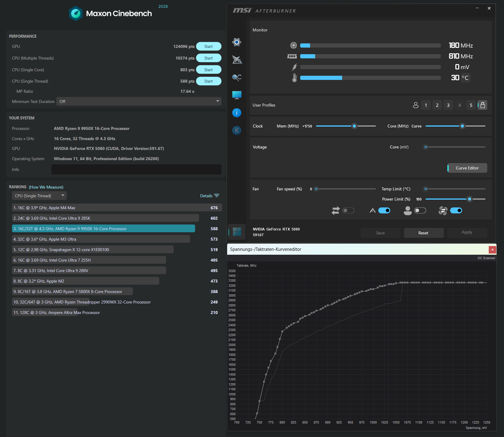Select user profile 3
This screenshot has width=504, height=437.
[x=448, y=105]
